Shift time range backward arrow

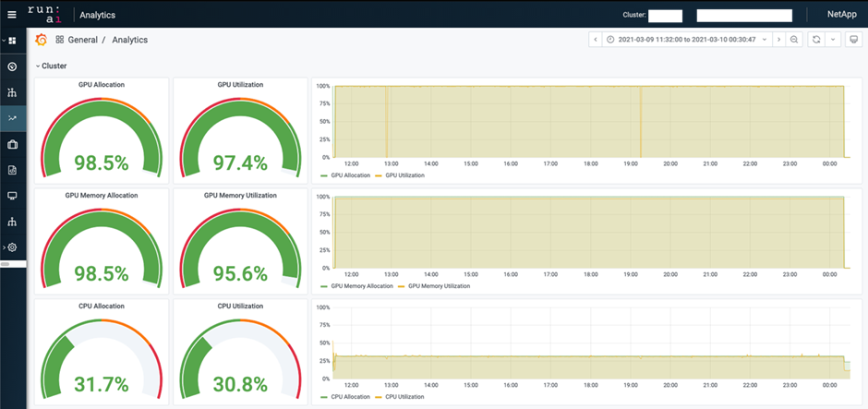(595, 40)
